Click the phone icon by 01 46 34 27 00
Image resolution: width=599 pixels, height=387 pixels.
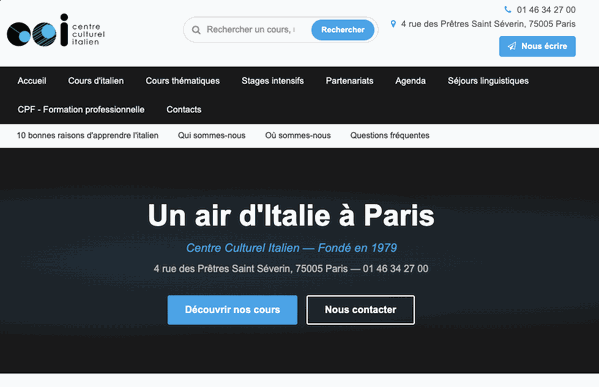coord(507,10)
